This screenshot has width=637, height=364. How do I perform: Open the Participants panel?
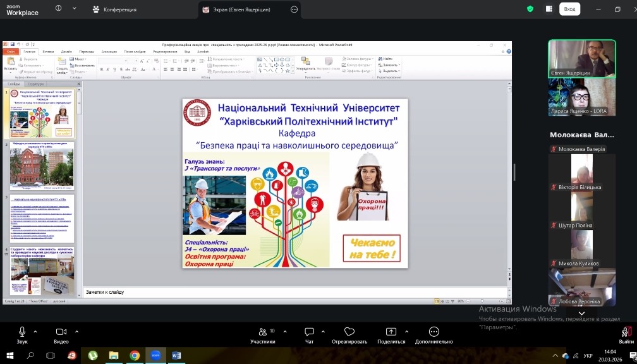point(262,332)
